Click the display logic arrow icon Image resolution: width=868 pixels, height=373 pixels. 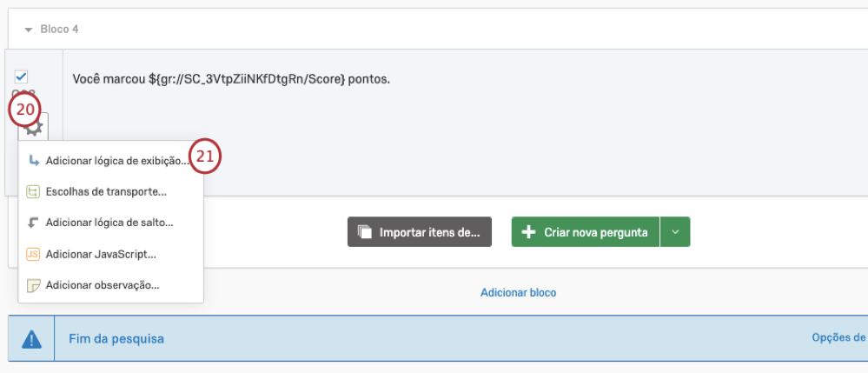tap(33, 161)
